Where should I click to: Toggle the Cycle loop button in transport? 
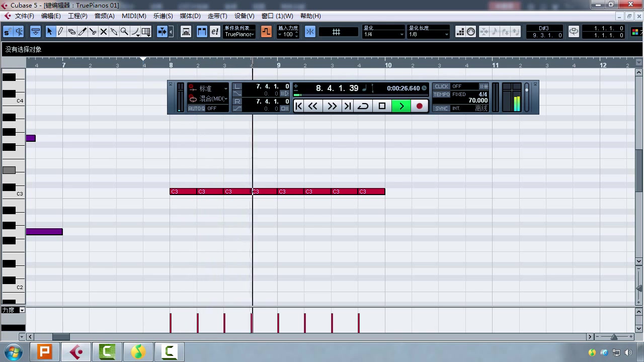(x=363, y=106)
